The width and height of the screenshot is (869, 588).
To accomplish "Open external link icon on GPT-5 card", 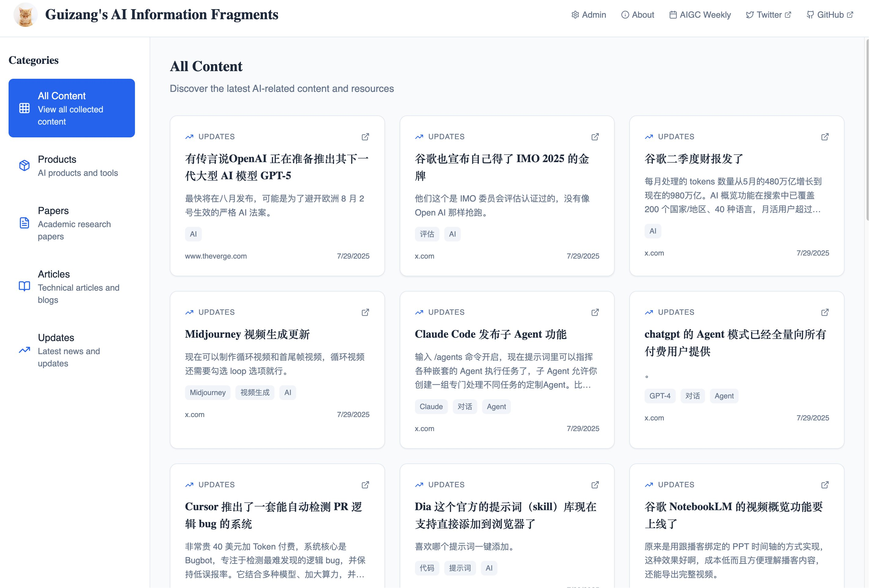I will pos(365,137).
